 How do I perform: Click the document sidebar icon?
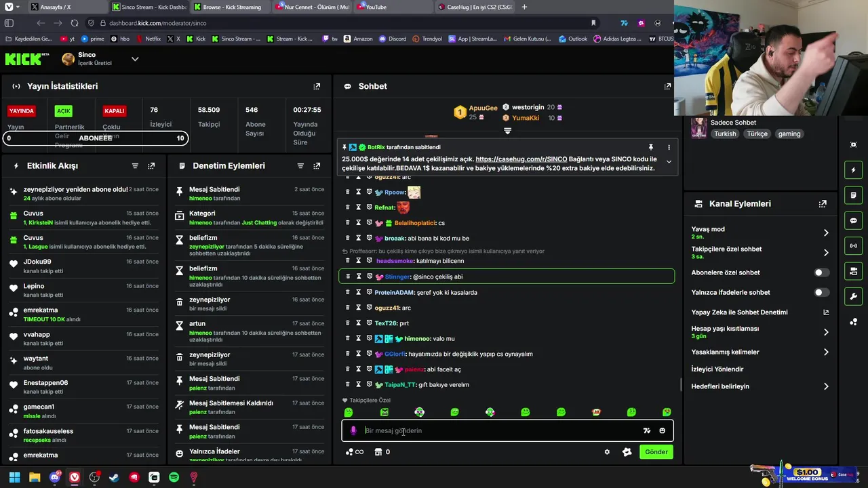pos(853,195)
